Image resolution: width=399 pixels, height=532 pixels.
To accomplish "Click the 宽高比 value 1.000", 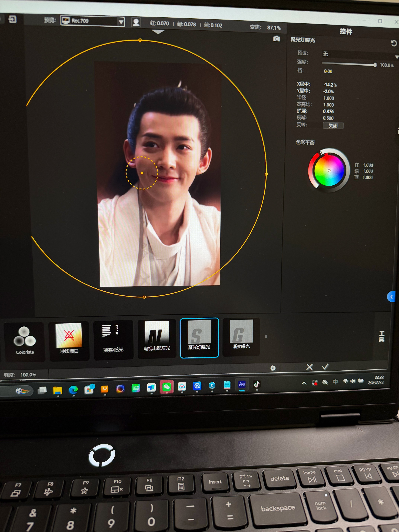I will (328, 105).
